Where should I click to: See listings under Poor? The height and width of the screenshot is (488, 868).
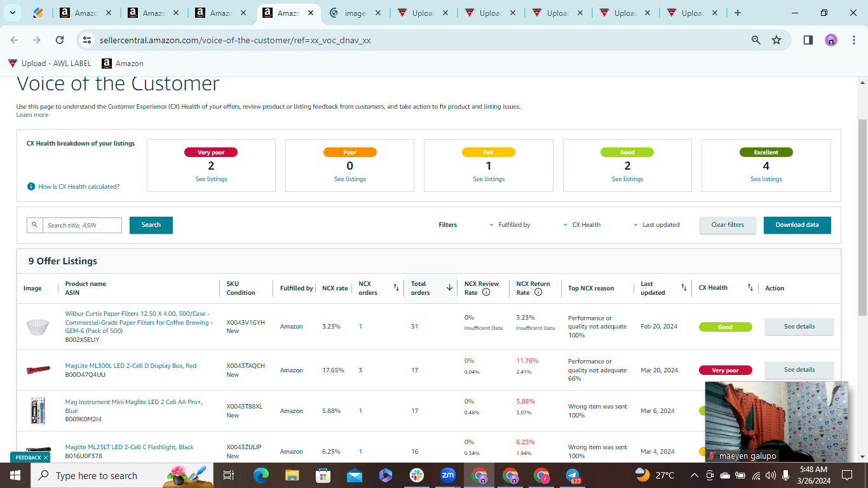click(x=350, y=179)
